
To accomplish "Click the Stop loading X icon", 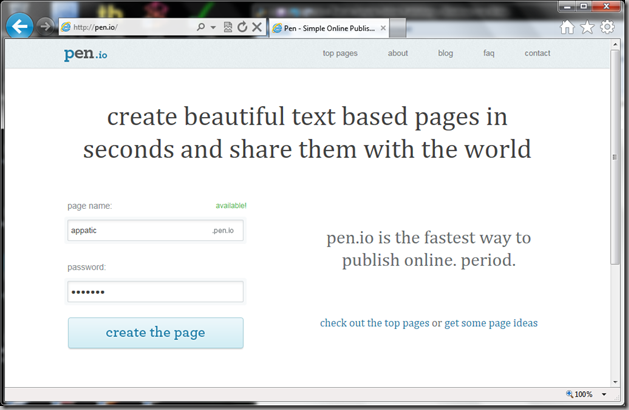I will (257, 27).
